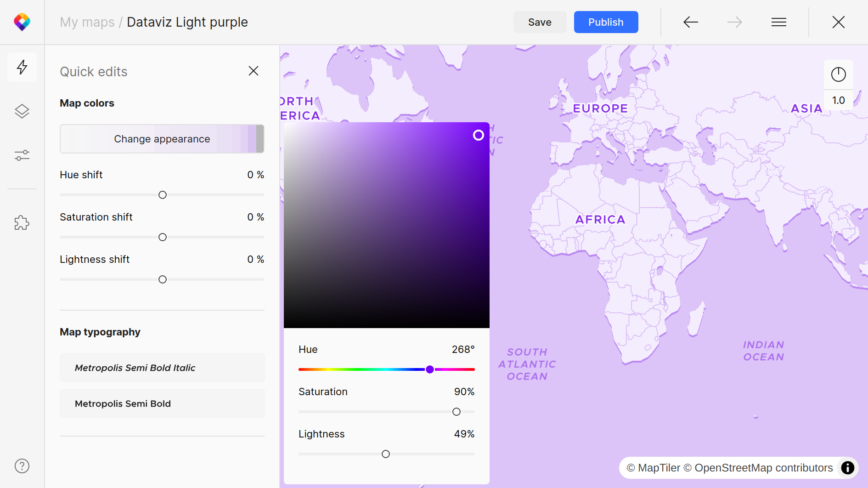The image size is (868, 488).
Task: Show attribution info icon
Action: 847,468
